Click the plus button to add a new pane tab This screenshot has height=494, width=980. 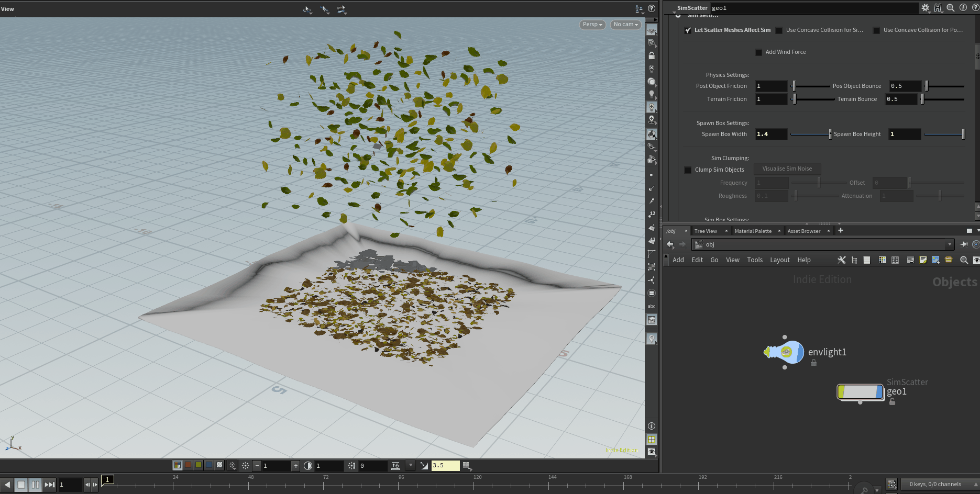coord(841,231)
